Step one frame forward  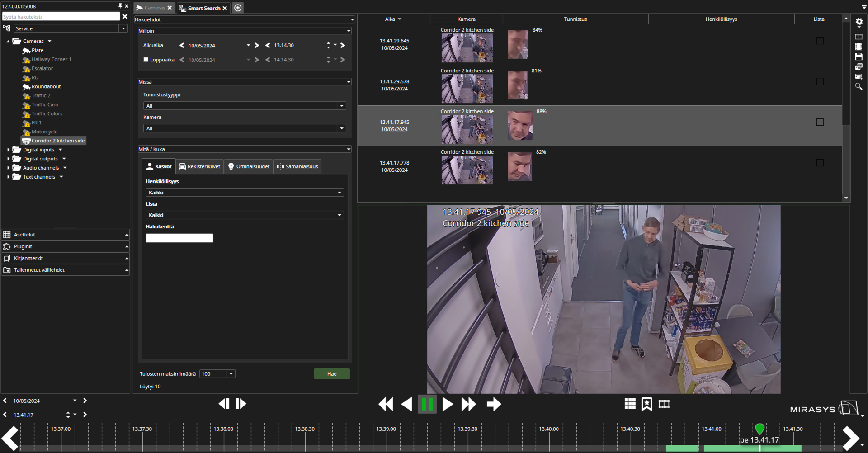click(241, 404)
